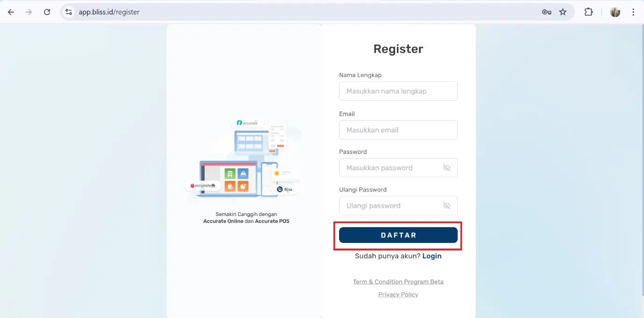Focus the Email input field
This screenshot has height=318, width=644.
(398, 130)
